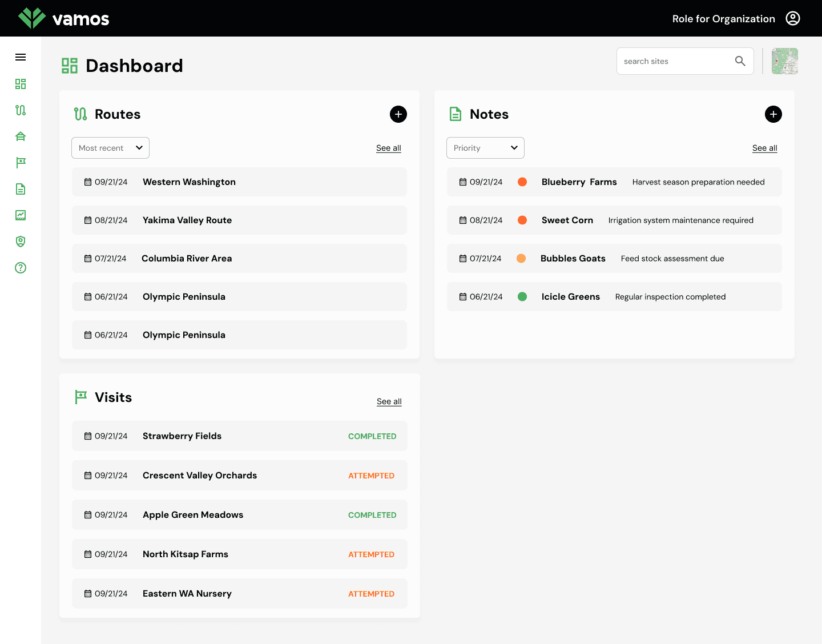Image resolution: width=822 pixels, height=644 pixels.
Task: Click ATTEMPTED status on Eastern WA Nursery
Action: tap(372, 594)
